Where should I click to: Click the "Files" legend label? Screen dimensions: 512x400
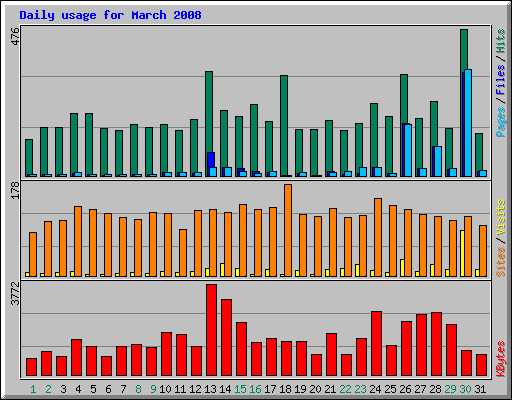(x=500, y=80)
